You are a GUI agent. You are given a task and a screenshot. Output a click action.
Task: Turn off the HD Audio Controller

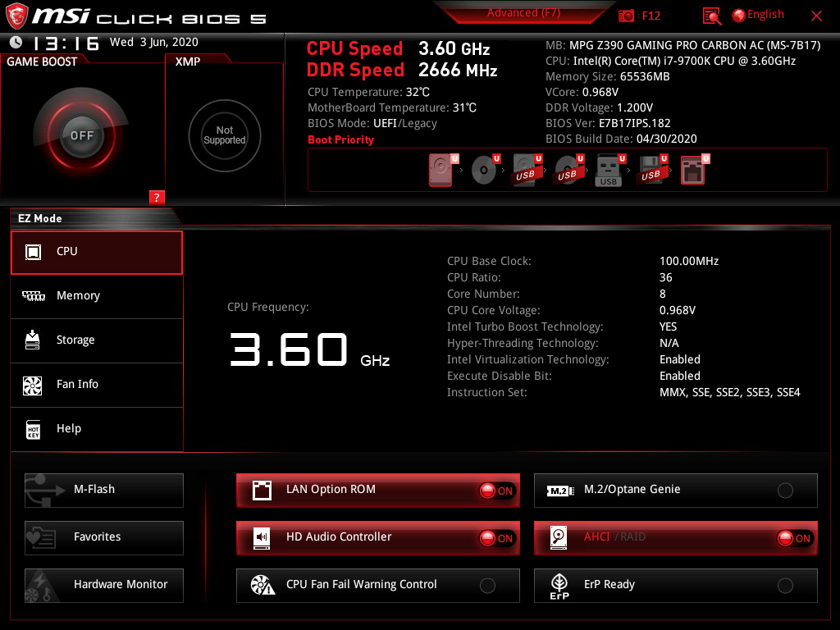point(497,538)
